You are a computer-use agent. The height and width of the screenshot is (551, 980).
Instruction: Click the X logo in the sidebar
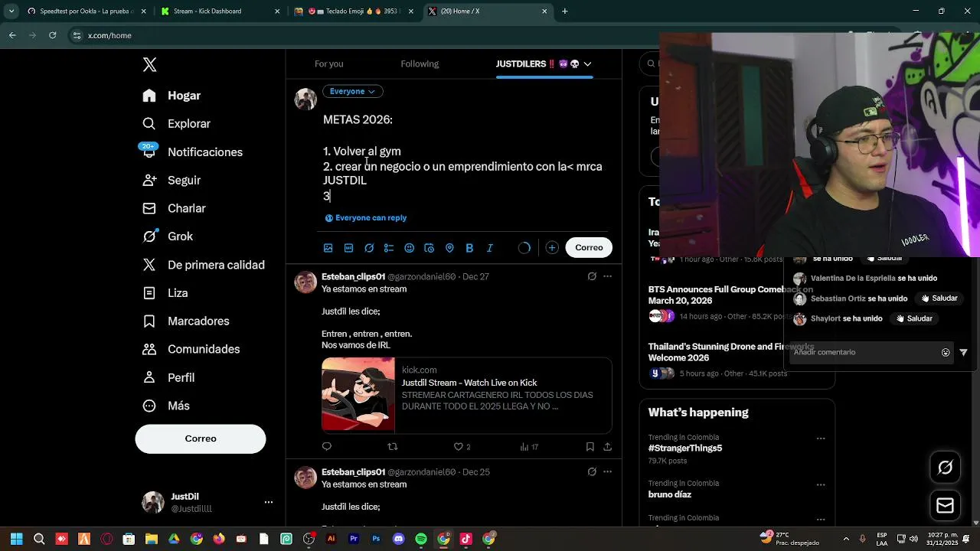pyautogui.click(x=150, y=64)
